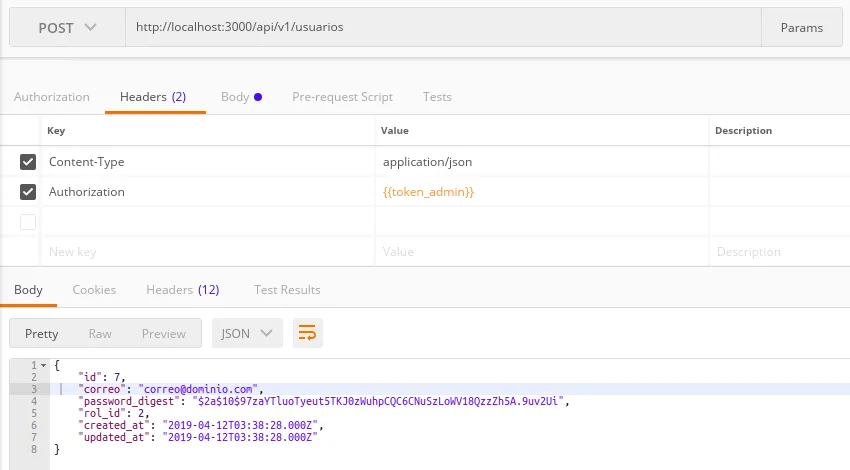Collapse JSON object with line 1 fold arrow
Screen dimensions: 850x470
(x=43, y=366)
